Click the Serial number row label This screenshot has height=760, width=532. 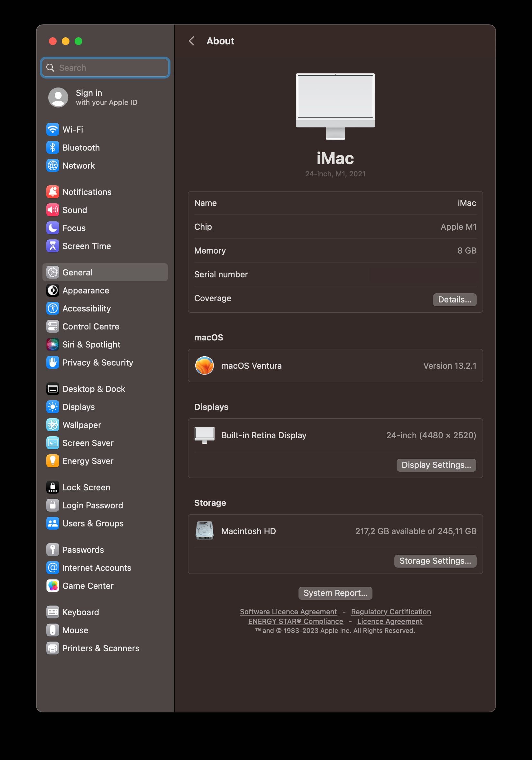click(221, 274)
